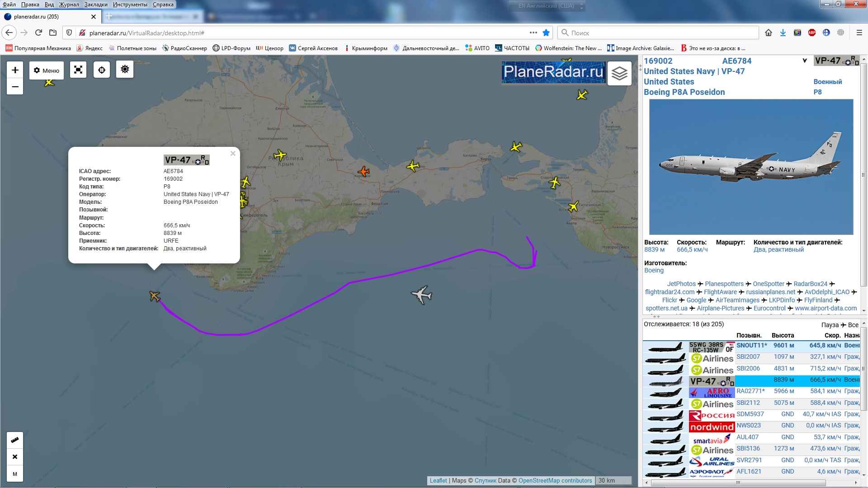The image size is (868, 488).
Task: Open the Eurocontrol link
Action: [769, 308]
